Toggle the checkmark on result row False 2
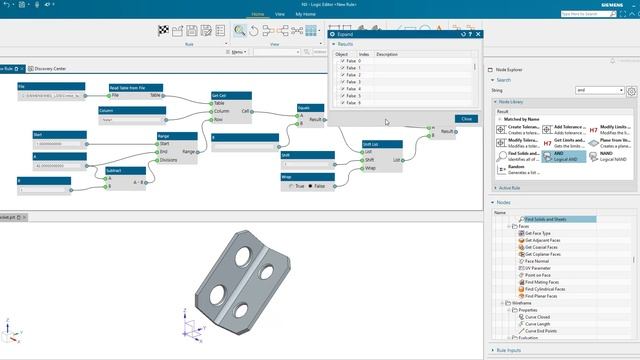 [x=342, y=75]
